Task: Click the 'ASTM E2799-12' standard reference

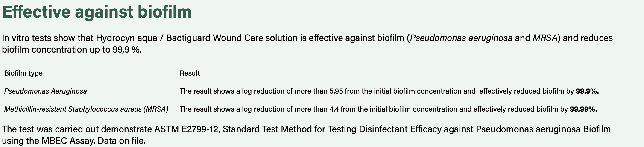Action: click(187, 129)
